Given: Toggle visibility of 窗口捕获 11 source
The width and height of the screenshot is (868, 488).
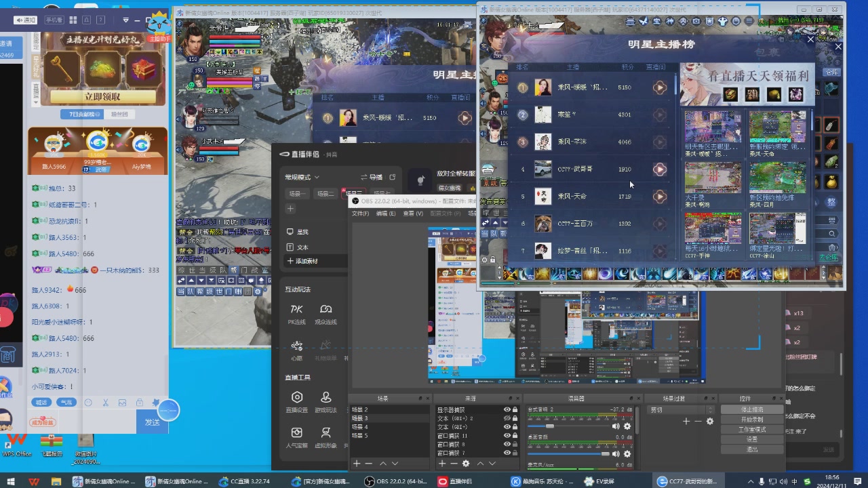Looking at the screenshot, I should [507, 436].
